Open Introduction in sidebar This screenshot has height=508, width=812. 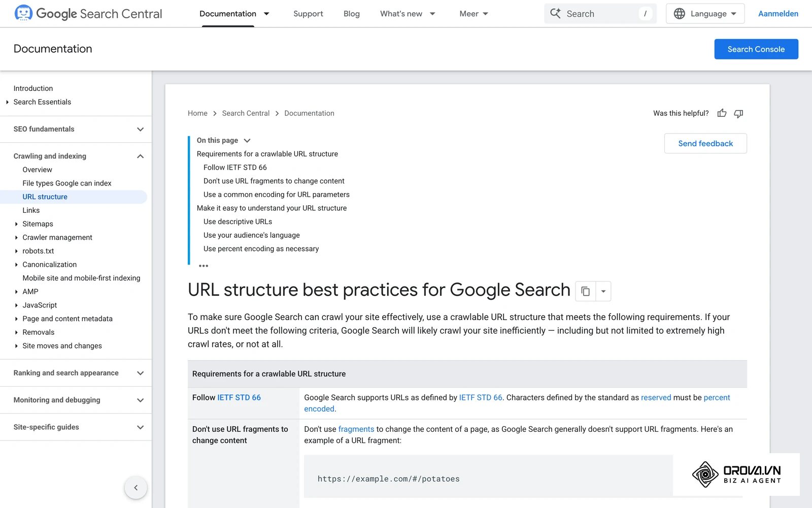[33, 88]
